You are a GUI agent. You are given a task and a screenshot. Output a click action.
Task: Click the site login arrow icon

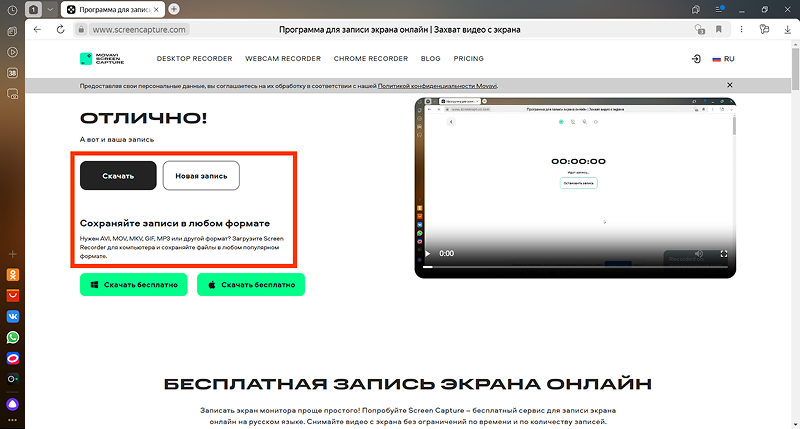(x=696, y=59)
